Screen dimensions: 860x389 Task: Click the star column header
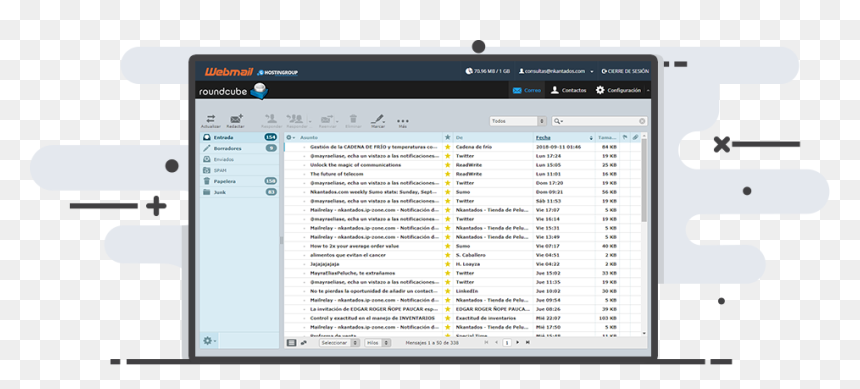[x=448, y=137]
